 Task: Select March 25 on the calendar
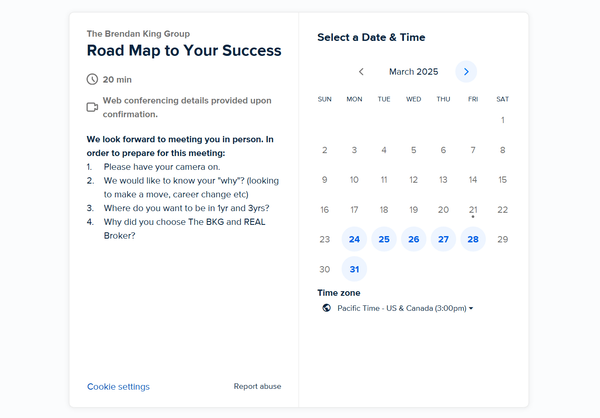click(384, 239)
